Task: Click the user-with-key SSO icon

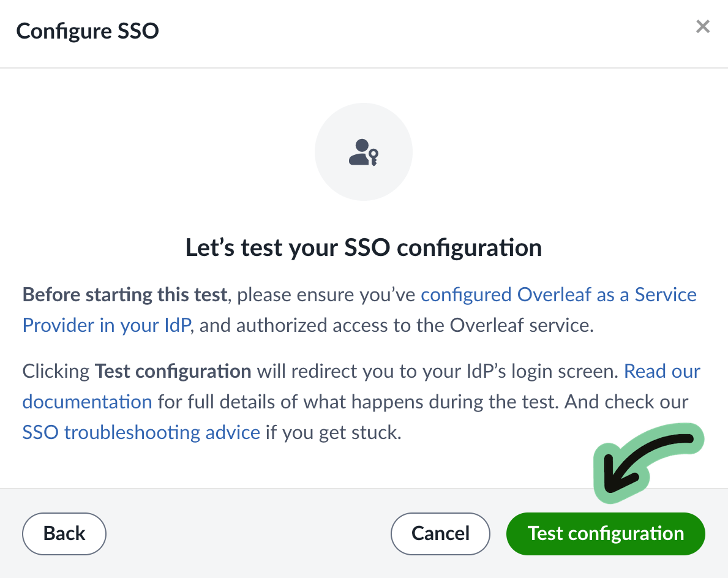Action: tap(363, 152)
